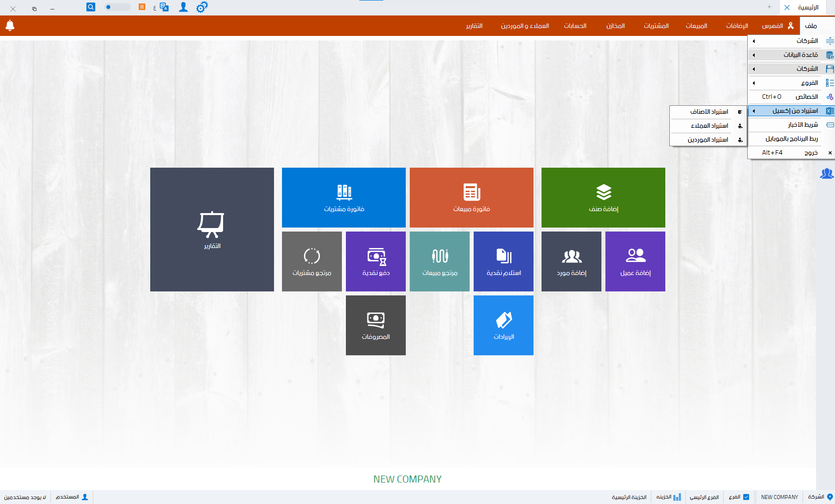
Task: Open the فاتورة مشتريات tile
Action: click(x=343, y=197)
